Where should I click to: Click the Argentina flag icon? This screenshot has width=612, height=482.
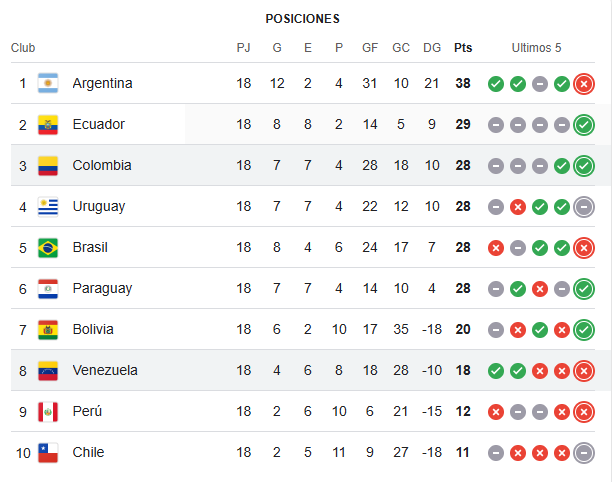pyautogui.click(x=48, y=83)
